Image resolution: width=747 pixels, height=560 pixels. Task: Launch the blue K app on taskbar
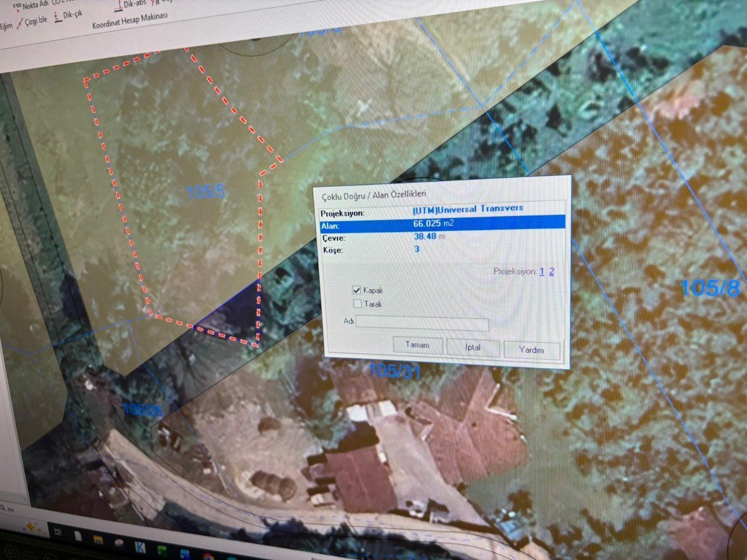pyautogui.click(x=140, y=548)
